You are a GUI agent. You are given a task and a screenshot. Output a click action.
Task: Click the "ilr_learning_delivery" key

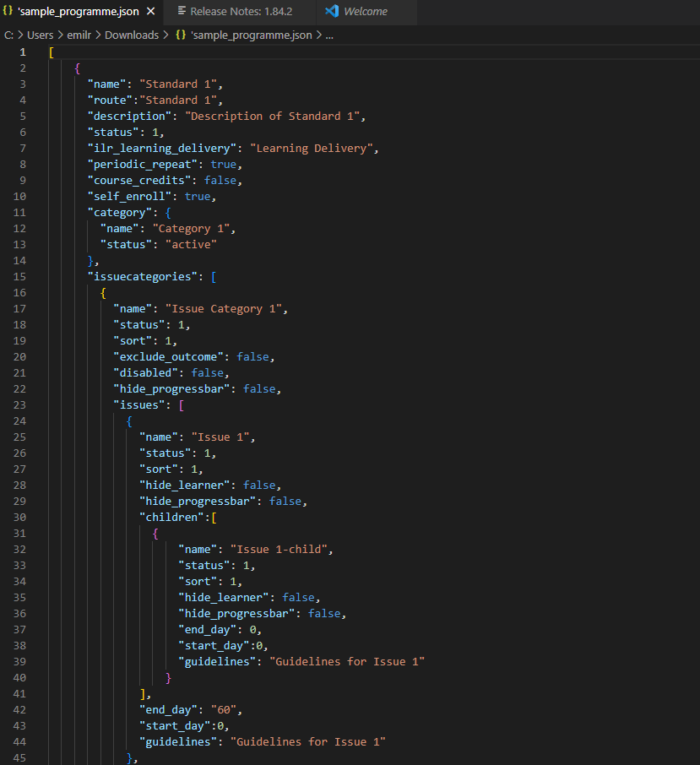point(161,149)
